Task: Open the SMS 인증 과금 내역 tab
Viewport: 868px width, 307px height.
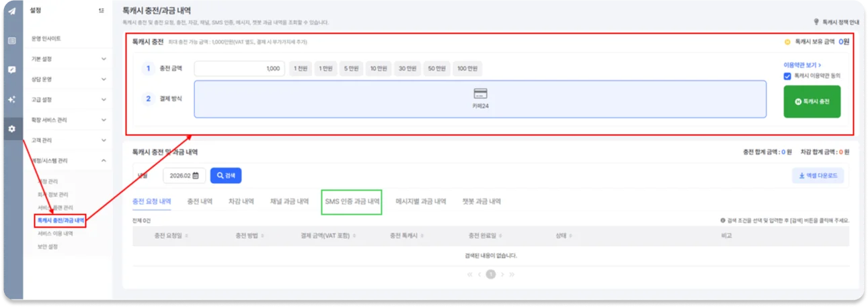Action: coord(352,201)
